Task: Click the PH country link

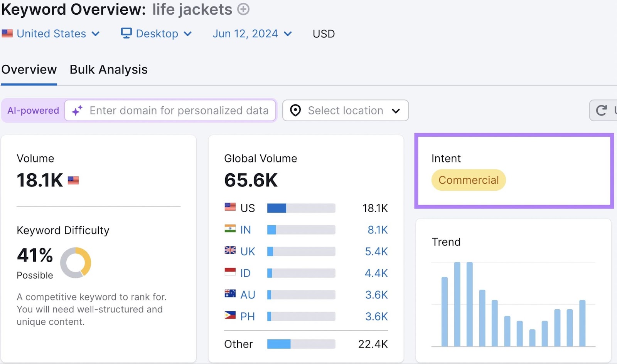Action: coord(248,316)
